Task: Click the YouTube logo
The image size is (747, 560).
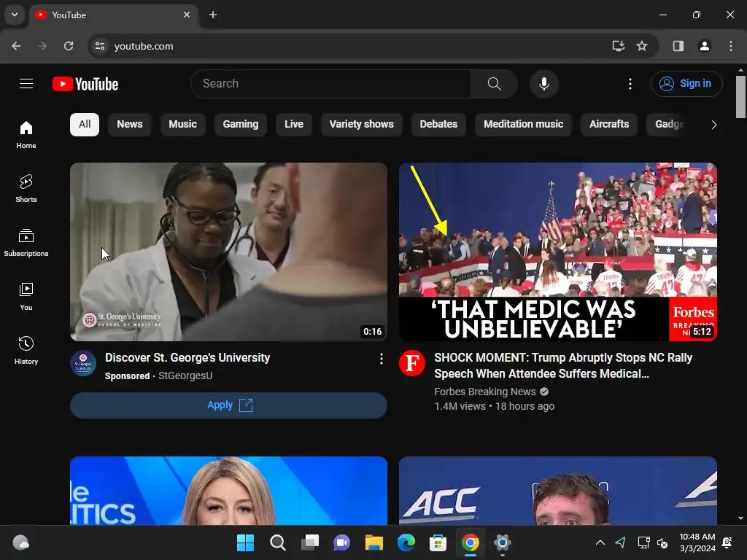Action: 85,84
